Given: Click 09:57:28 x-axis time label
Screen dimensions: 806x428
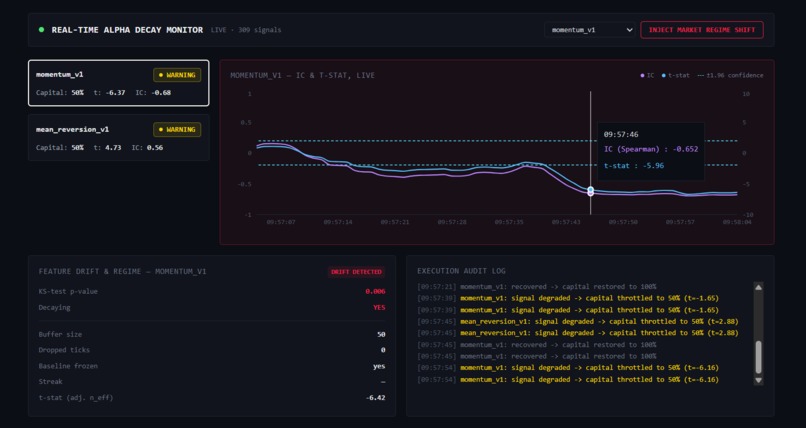Looking at the screenshot, I should click(x=452, y=222).
